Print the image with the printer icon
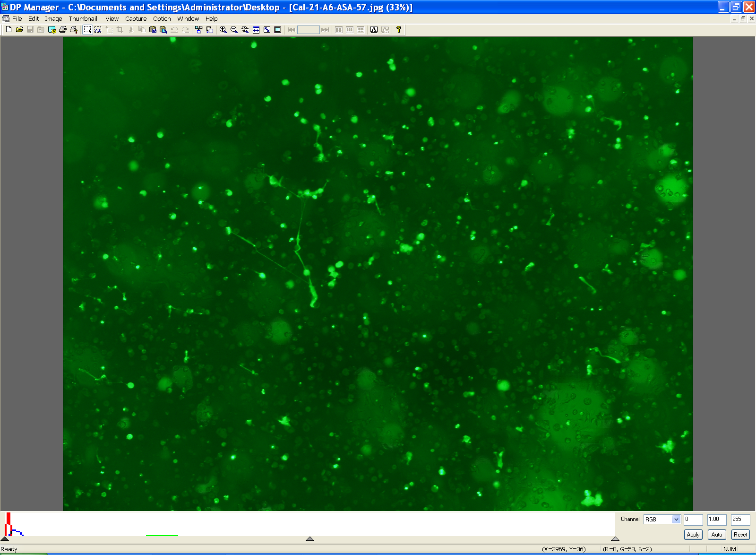The image size is (756, 555). (x=63, y=29)
